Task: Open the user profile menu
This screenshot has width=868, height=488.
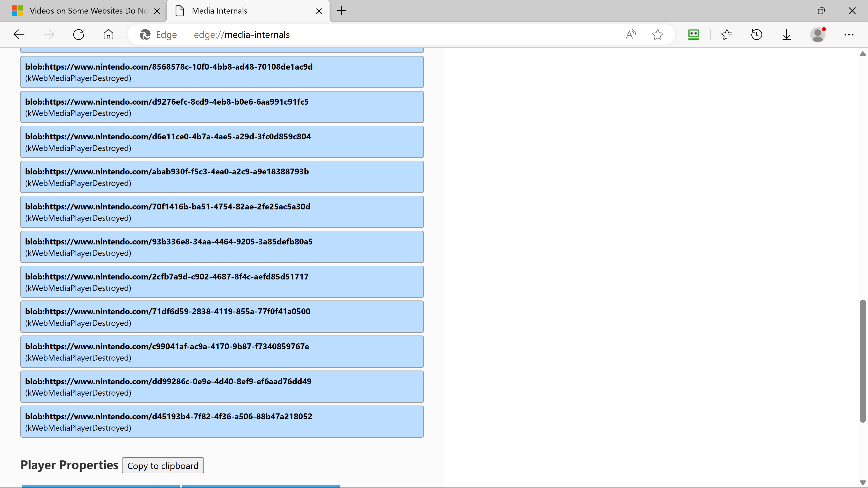Action: [818, 34]
